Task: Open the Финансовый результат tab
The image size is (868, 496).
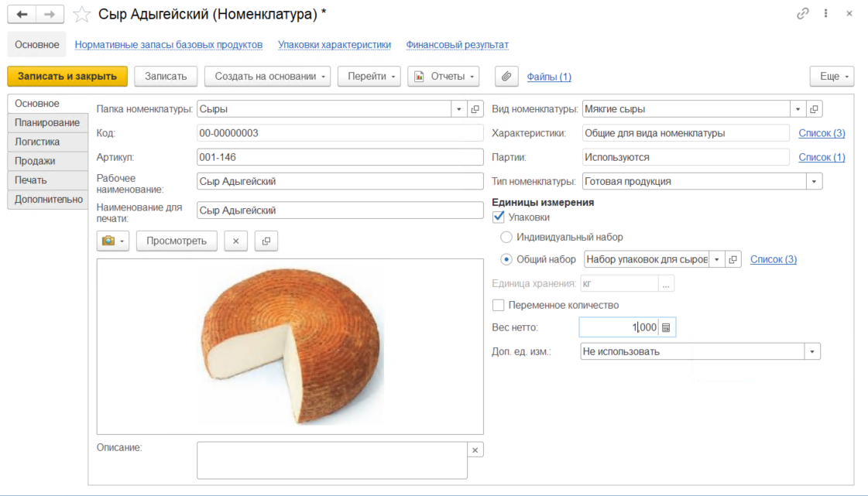Action: pos(457,45)
